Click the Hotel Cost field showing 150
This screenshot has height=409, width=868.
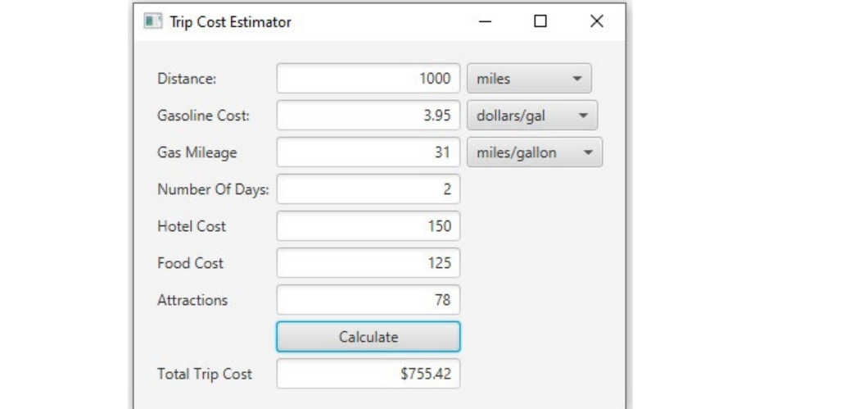pos(368,226)
